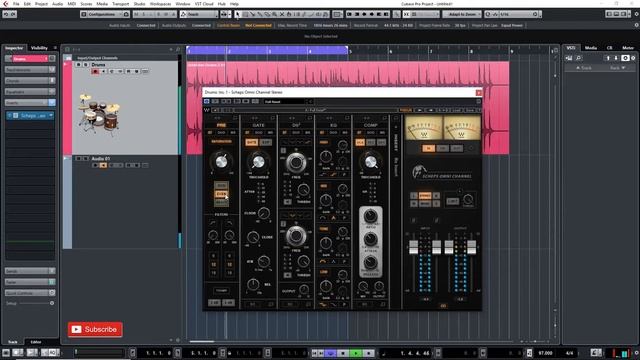Open the File menu
The height and width of the screenshot is (360, 640).
point(16,4)
